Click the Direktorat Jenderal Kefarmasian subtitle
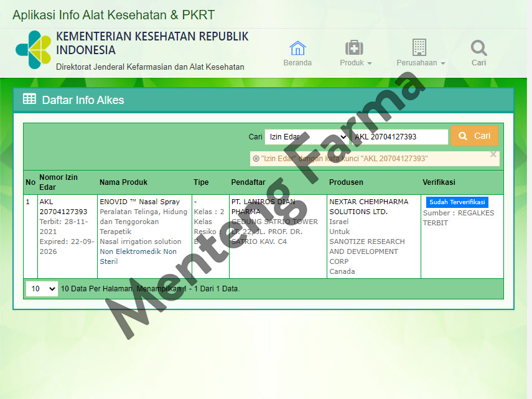Viewport: 532px width, 399px height. [x=150, y=67]
